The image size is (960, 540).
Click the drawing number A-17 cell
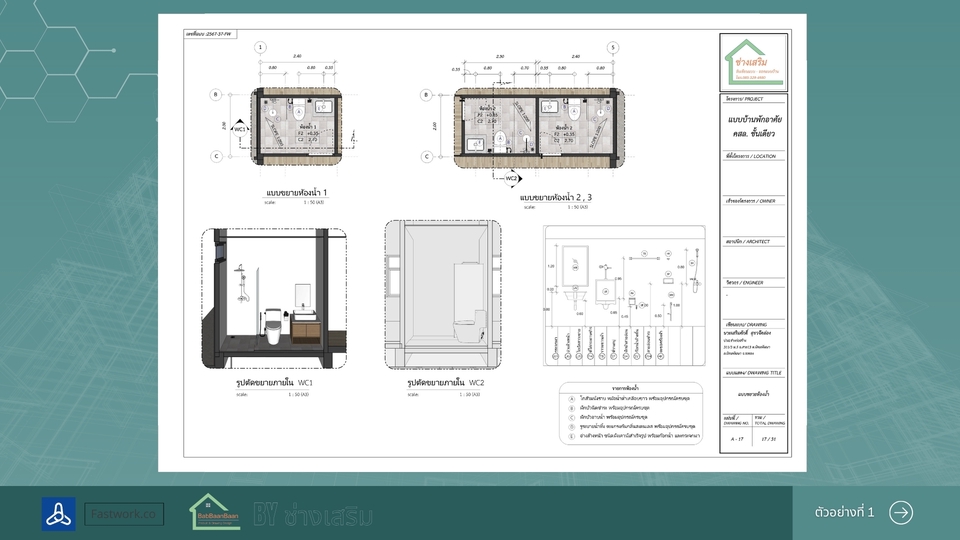point(737,439)
